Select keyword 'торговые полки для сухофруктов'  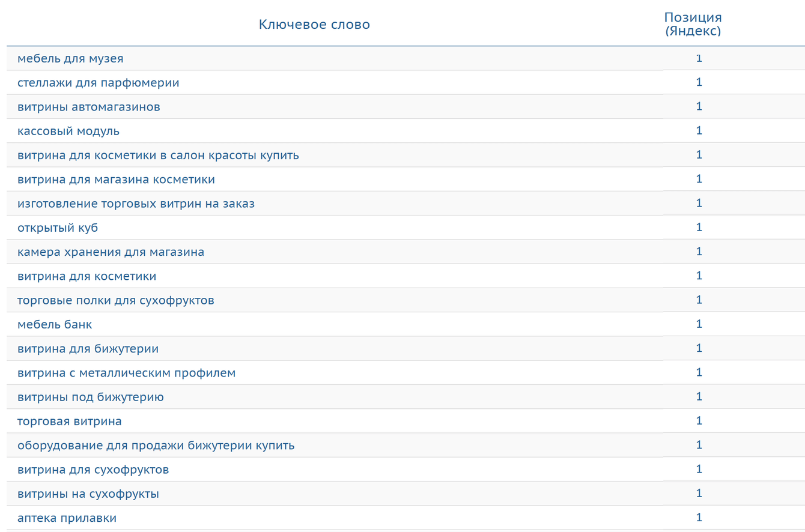[116, 300]
